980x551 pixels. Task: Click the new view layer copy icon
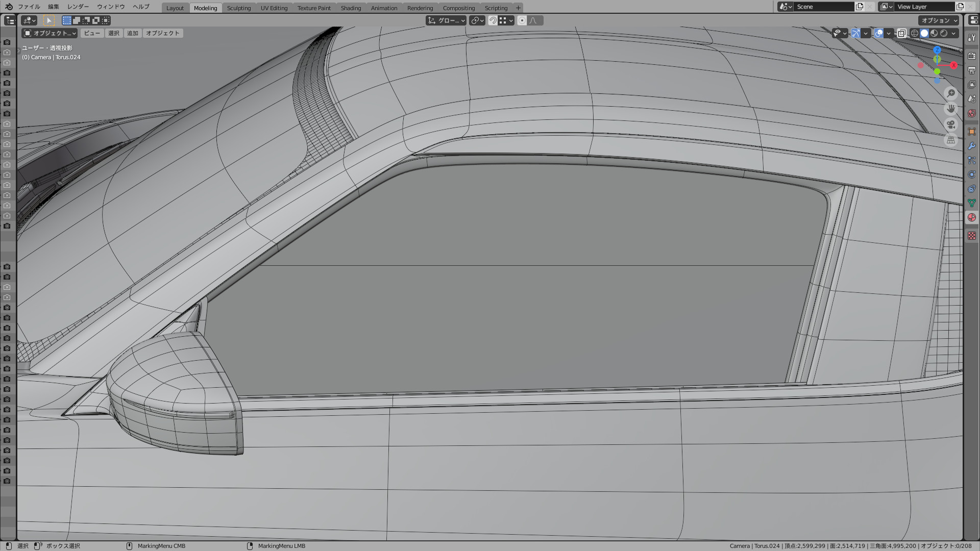coord(960,7)
